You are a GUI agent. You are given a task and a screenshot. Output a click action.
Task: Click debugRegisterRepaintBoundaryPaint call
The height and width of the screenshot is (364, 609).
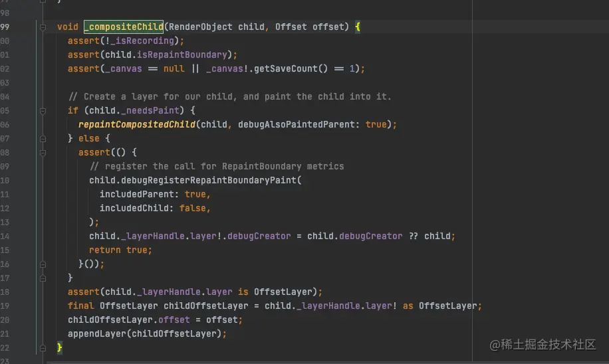coord(209,181)
